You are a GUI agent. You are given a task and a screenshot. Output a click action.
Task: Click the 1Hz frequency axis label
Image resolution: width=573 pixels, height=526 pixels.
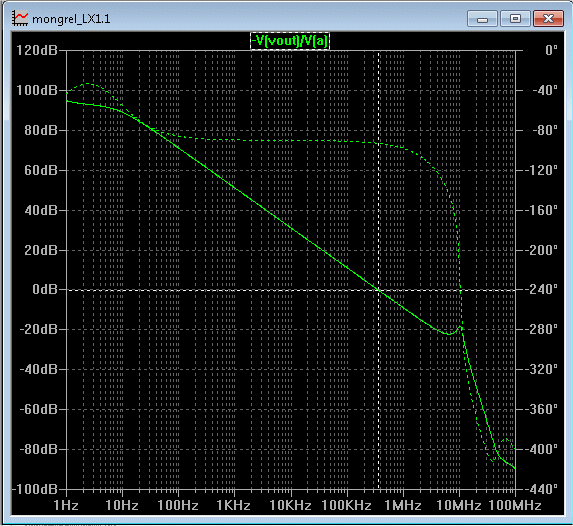pyautogui.click(x=66, y=505)
